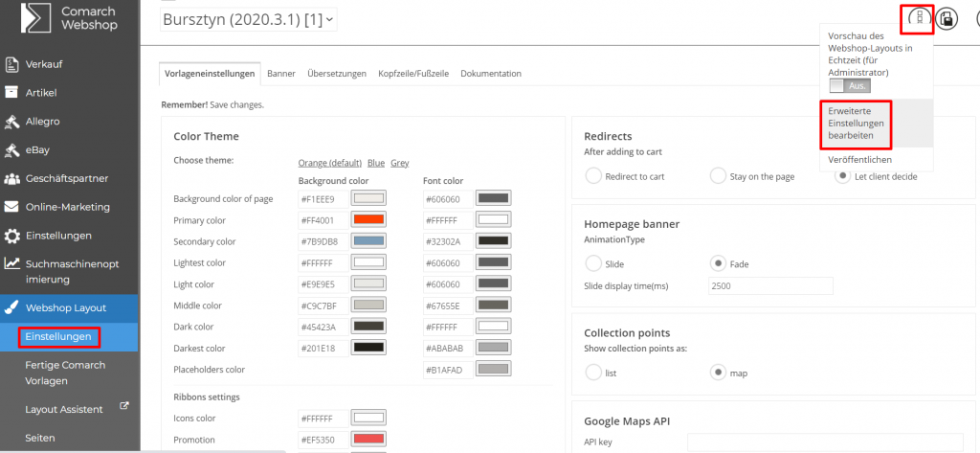Edit the Lightest color font #606060 field
Image resolution: width=980 pixels, height=453 pixels.
(448, 262)
